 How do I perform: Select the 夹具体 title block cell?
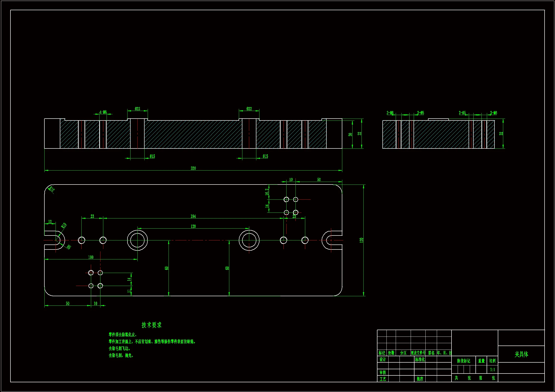click(x=521, y=354)
